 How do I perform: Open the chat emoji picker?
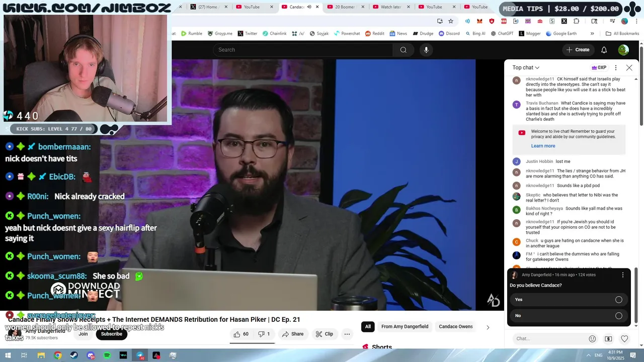(x=592, y=339)
